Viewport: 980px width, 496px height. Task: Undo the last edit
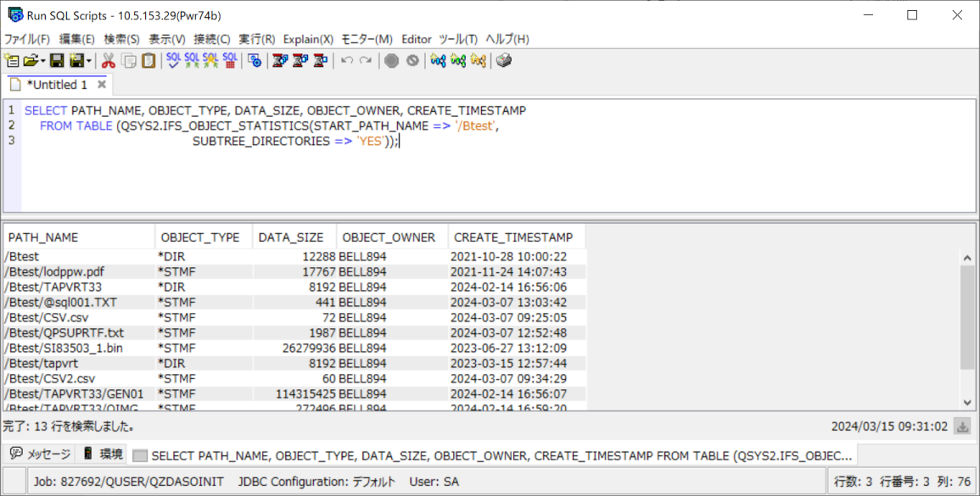pos(347,60)
